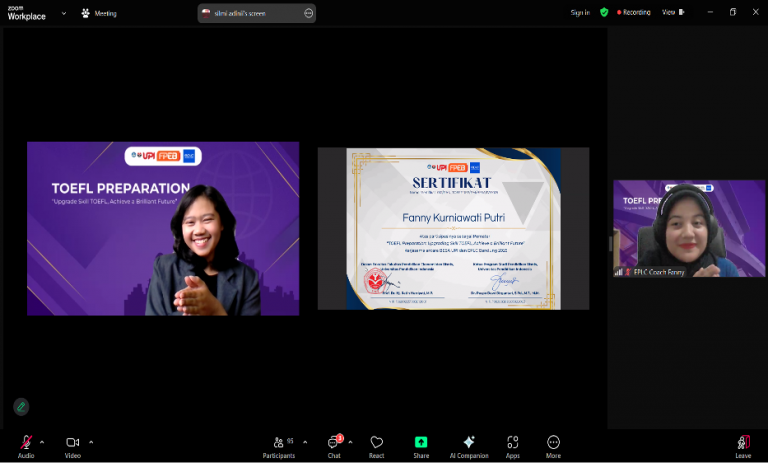The height and width of the screenshot is (463, 768).
Task: Restore down the Zoom window
Action: tap(733, 12)
